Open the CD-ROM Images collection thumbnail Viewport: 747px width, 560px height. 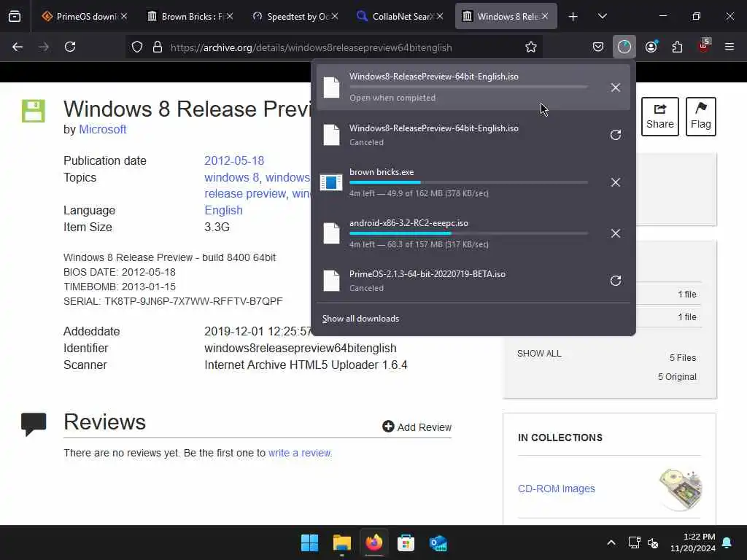coord(681,489)
